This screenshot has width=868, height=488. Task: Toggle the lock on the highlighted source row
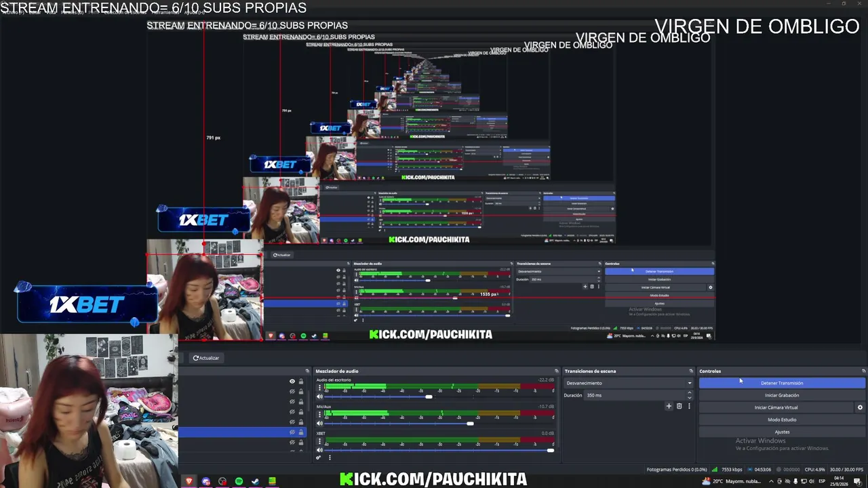301,432
